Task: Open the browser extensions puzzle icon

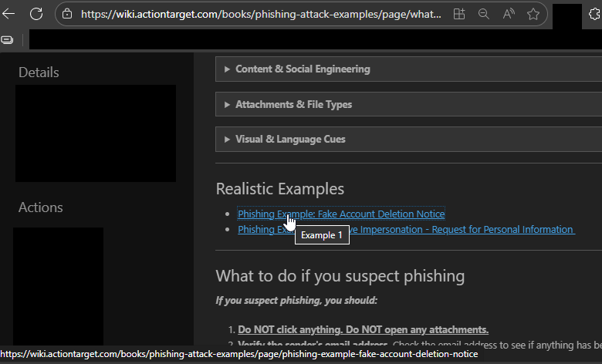Action: 593,14
